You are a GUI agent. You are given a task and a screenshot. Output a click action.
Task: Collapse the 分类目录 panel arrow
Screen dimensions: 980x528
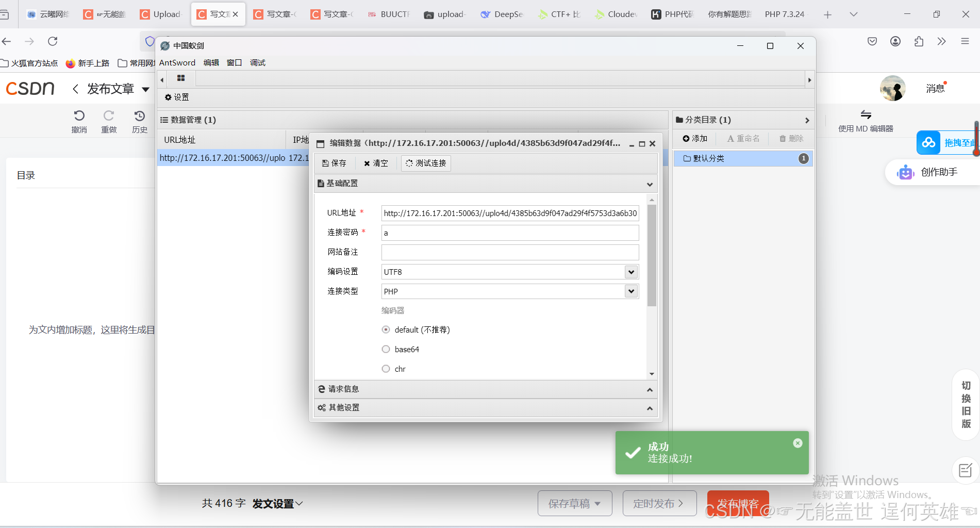pyautogui.click(x=807, y=120)
